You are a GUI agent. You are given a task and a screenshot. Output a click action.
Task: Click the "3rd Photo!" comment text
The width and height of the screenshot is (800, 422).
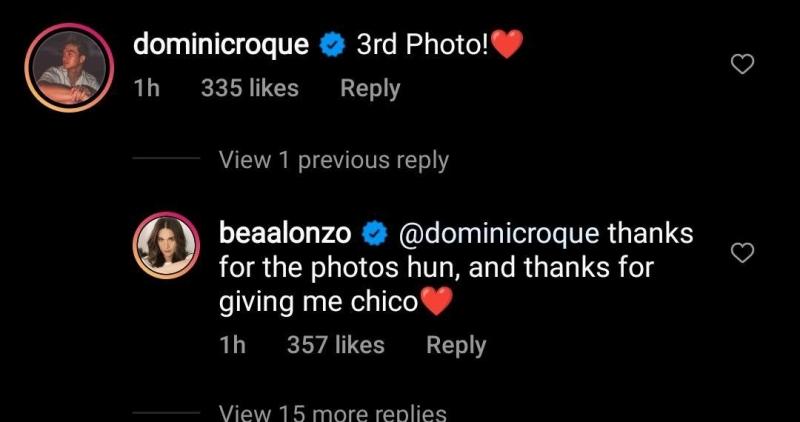pos(420,45)
